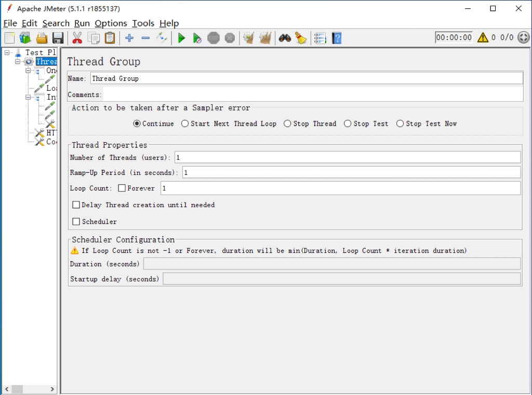Collapse all nodes with the minus icon
Image resolution: width=532 pixels, height=395 pixels.
point(145,38)
